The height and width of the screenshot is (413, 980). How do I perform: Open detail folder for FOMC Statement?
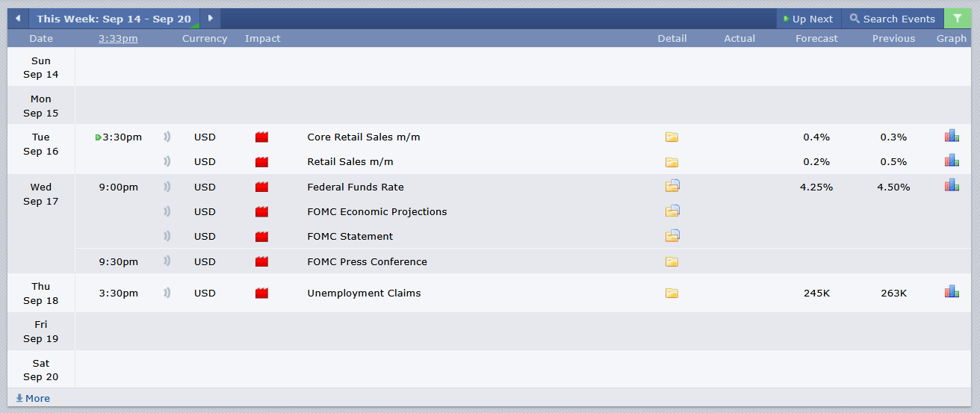click(x=672, y=236)
